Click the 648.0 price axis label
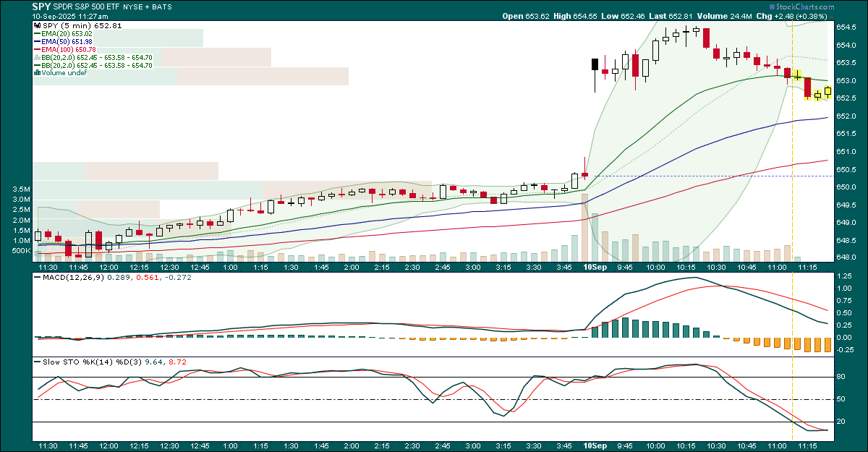The height and width of the screenshot is (452, 868). pyautogui.click(x=846, y=257)
